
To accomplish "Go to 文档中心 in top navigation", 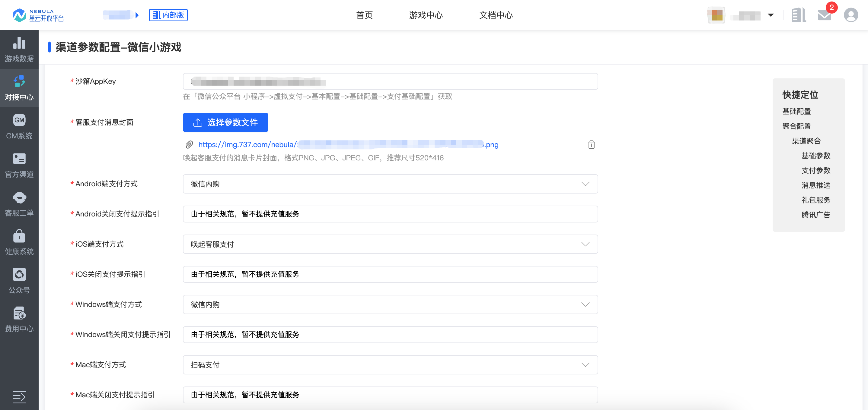I will (496, 15).
